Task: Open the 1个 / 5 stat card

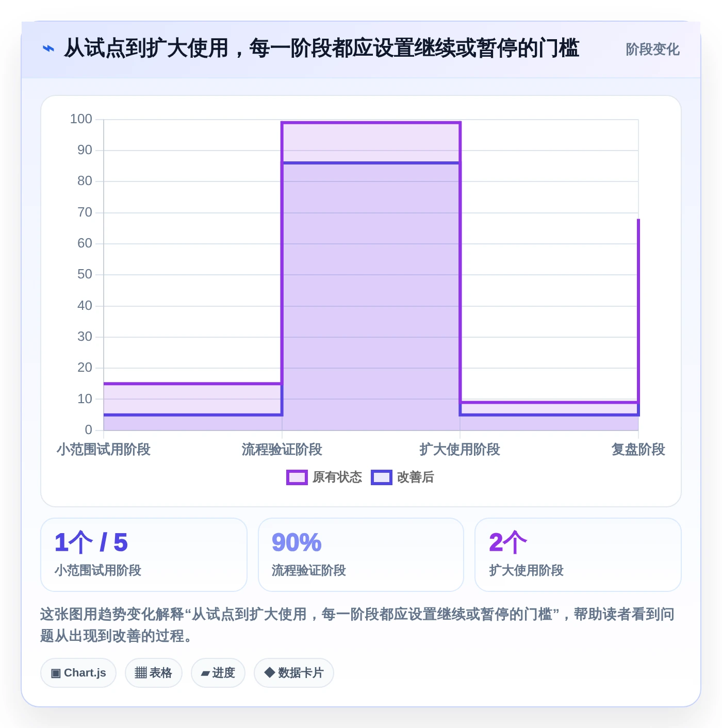Action: tap(144, 555)
